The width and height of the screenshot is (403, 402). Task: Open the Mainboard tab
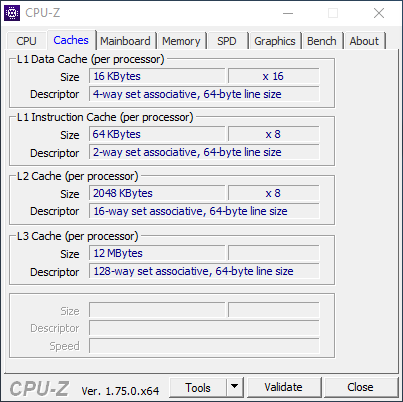[x=125, y=41]
